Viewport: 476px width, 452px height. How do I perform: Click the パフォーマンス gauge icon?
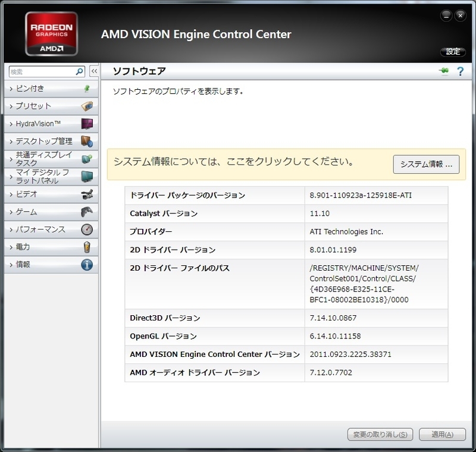[x=87, y=230]
